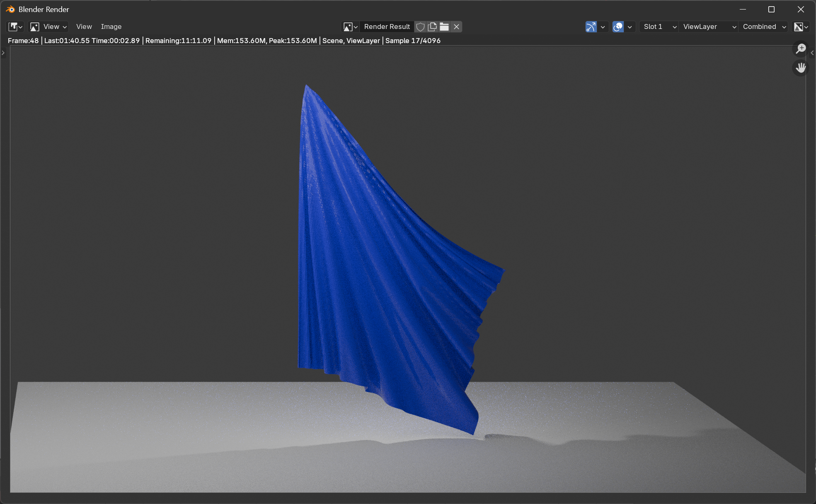This screenshot has height=504, width=816.
Task: Click the zoom magnifier gizmo
Action: pyautogui.click(x=801, y=48)
